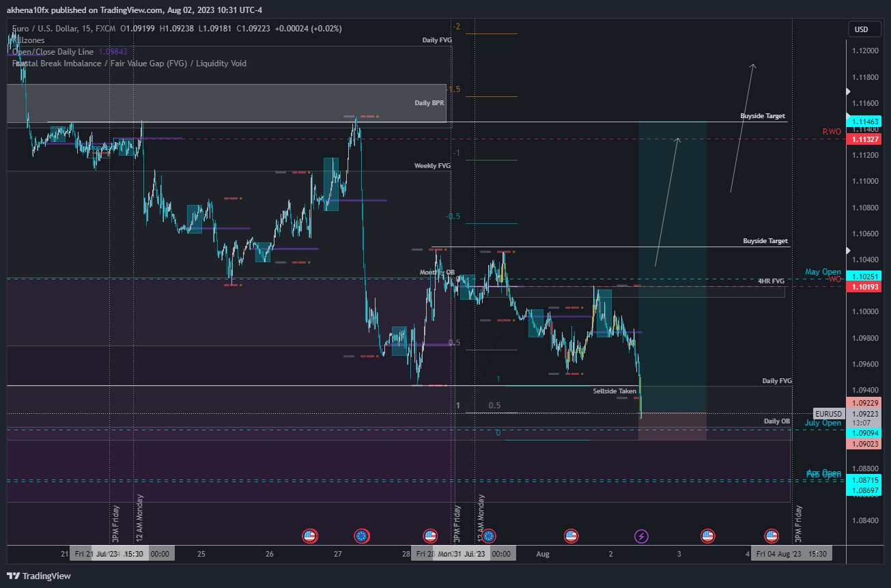Open the US flag event icon at date 3
This screenshot has width=891, height=588.
click(x=707, y=536)
